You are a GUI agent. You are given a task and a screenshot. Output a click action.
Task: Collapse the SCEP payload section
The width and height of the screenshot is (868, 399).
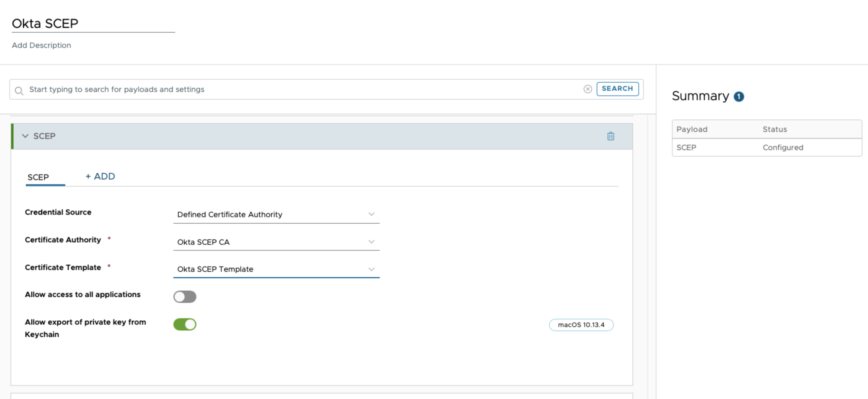25,136
